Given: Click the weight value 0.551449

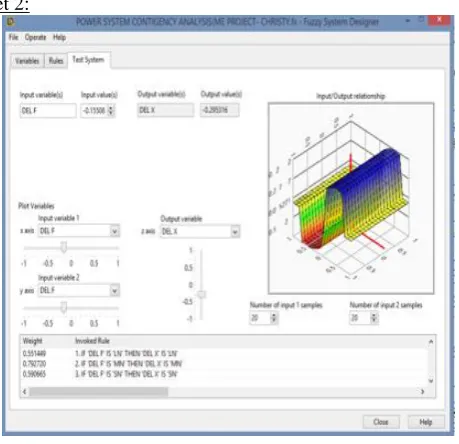Looking at the screenshot, I should click(x=34, y=353).
